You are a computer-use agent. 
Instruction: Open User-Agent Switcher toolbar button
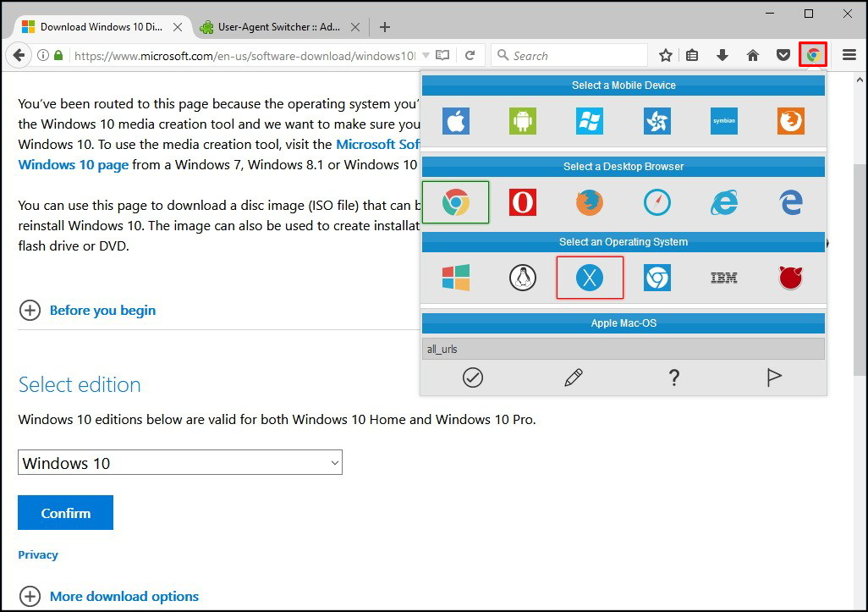tap(813, 55)
